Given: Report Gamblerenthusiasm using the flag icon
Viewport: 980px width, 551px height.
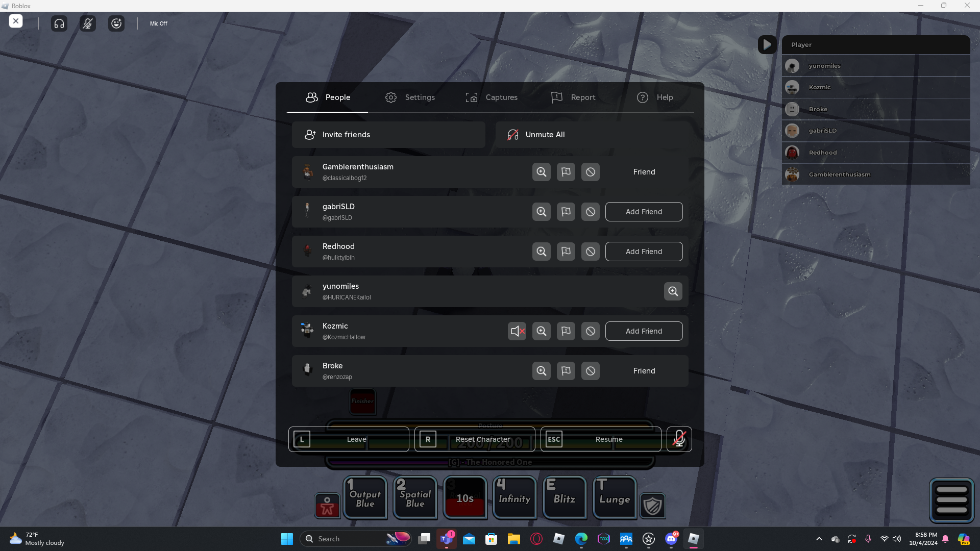Looking at the screenshot, I should (x=566, y=172).
